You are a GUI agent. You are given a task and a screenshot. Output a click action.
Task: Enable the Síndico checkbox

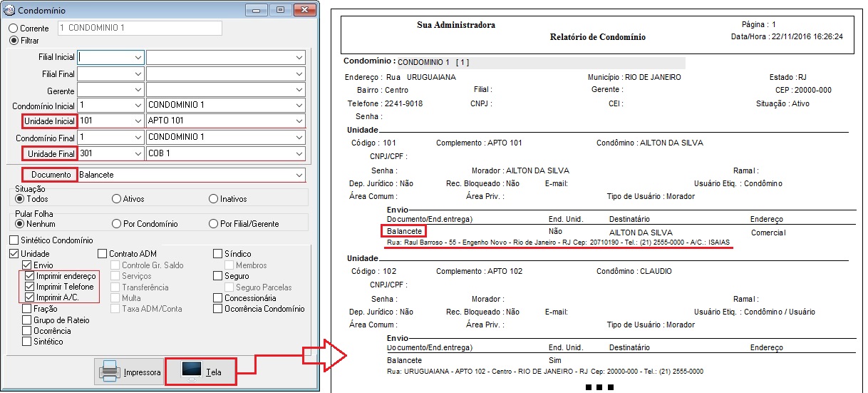pos(218,254)
